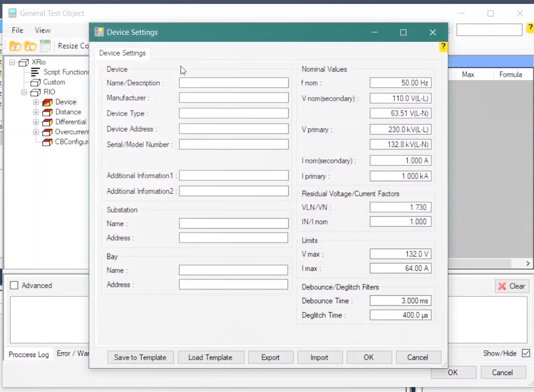Click the Script Functions lines icon
534x392 pixels.
click(35, 72)
